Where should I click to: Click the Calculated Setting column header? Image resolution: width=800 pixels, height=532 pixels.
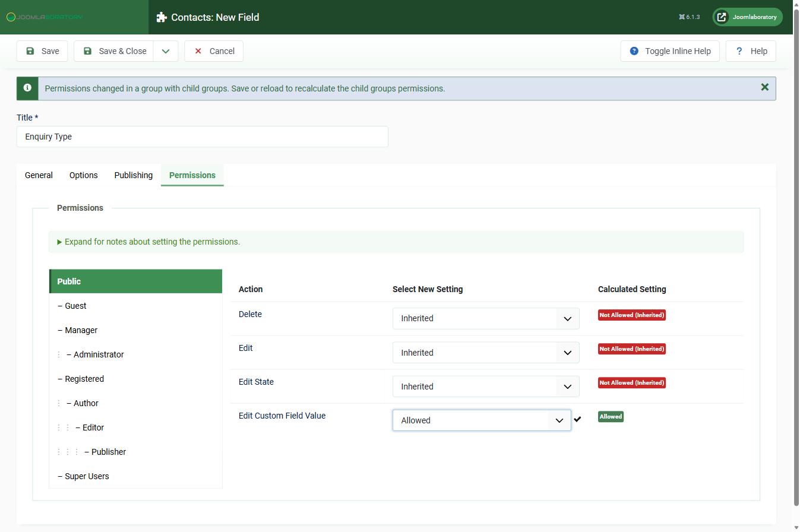632,289
